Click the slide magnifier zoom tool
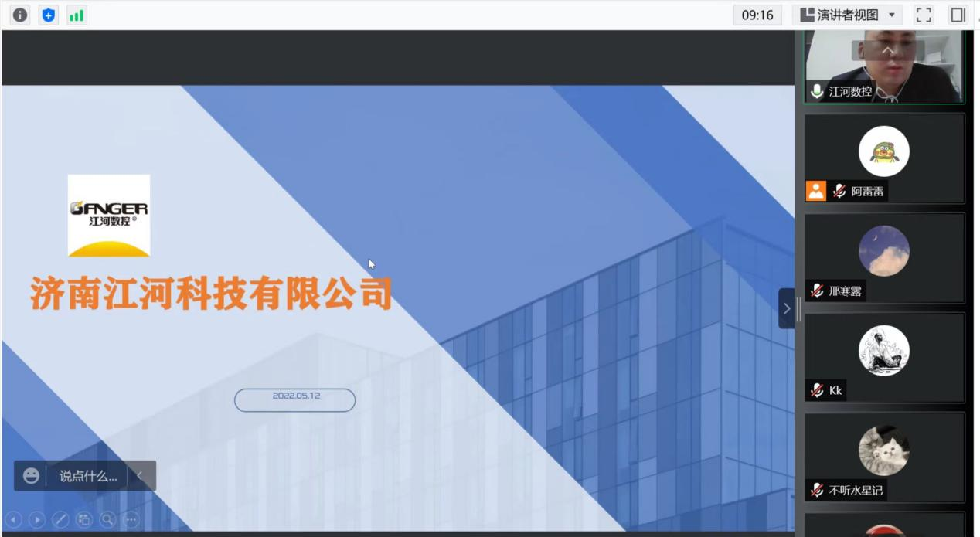 (x=107, y=520)
